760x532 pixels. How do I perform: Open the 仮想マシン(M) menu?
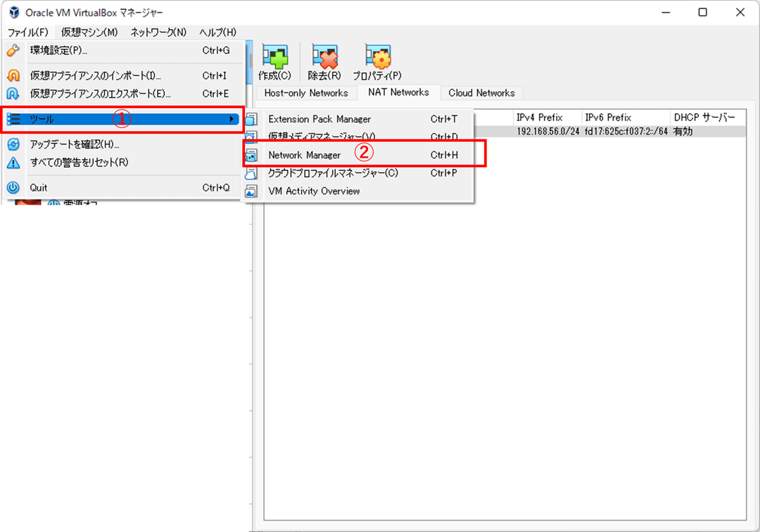click(x=89, y=32)
